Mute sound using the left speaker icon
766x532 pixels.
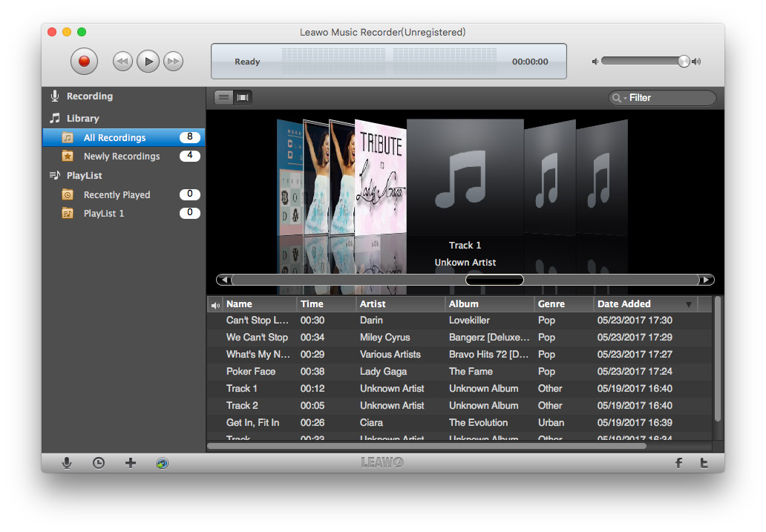coord(595,62)
